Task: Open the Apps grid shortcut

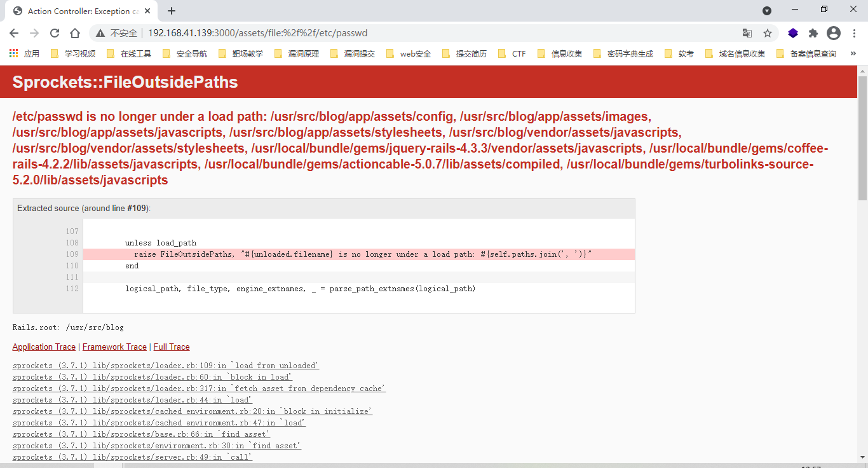Action: 24,53
